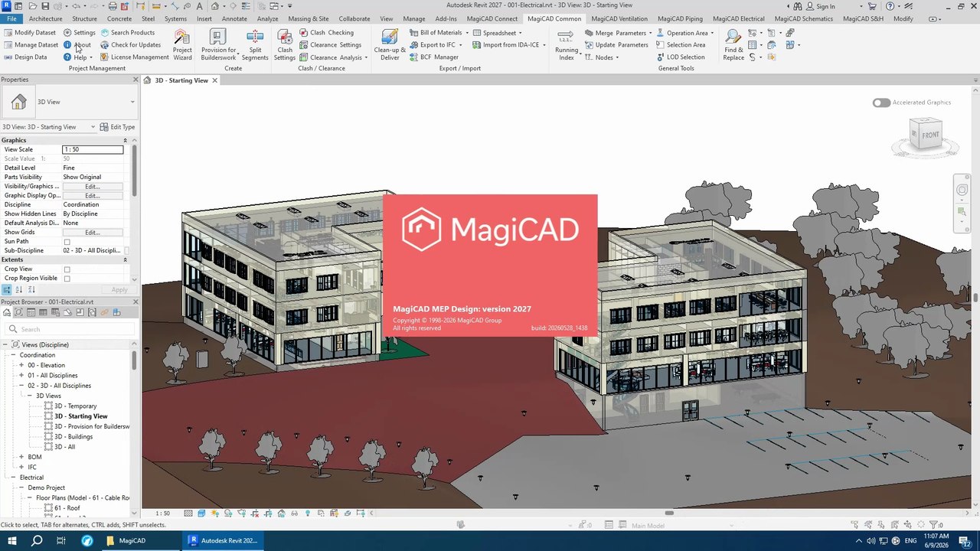
Task: Click the View Scale input field
Action: [93, 150]
